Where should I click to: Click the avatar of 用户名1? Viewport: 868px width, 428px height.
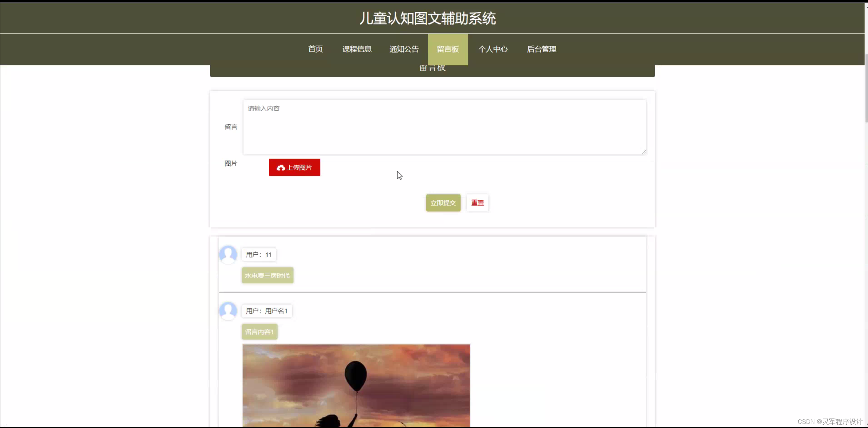(228, 311)
